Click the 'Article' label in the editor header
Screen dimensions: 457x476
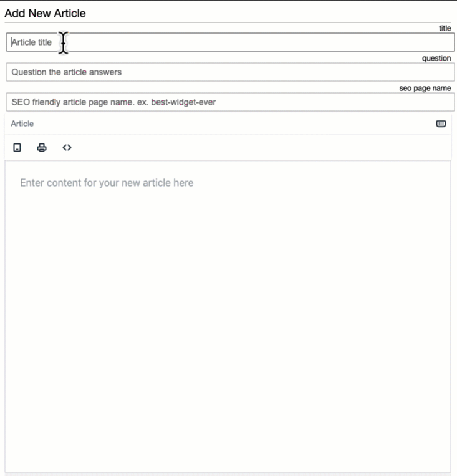point(22,124)
